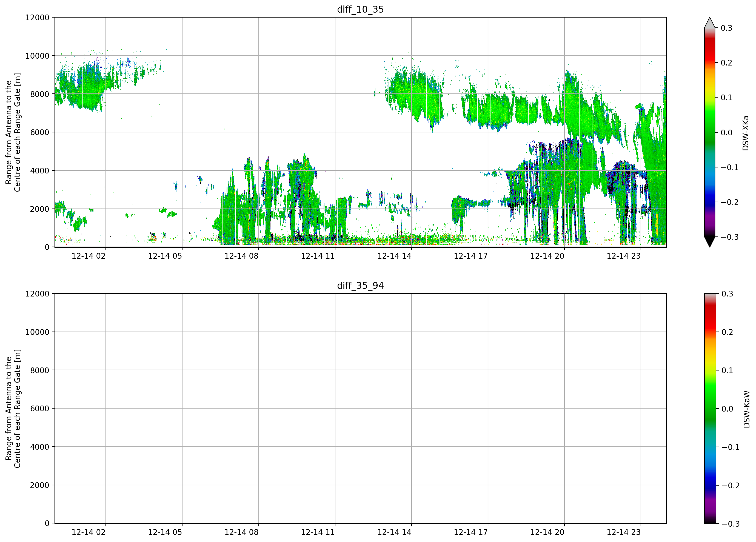The width and height of the screenshot is (756, 542).
Task: Click the "2000" y-tick of diff_35_94 plot
Action: click(40, 485)
